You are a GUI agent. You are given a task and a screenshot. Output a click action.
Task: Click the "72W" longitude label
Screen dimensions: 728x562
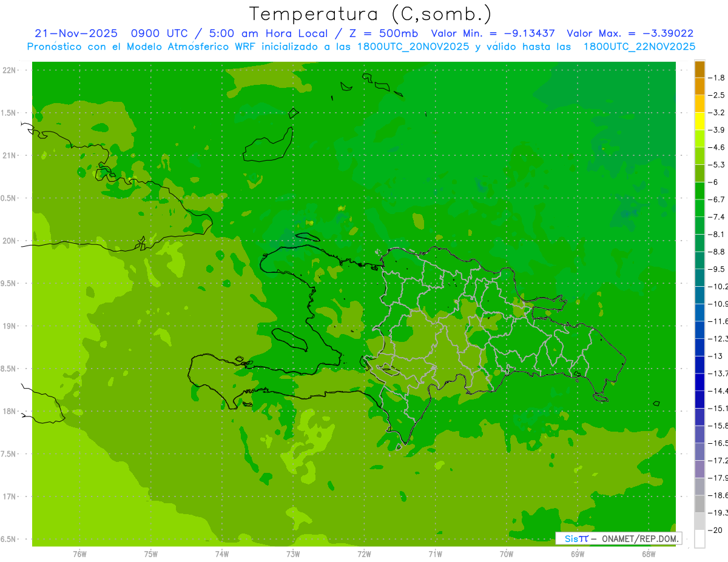coord(364,554)
